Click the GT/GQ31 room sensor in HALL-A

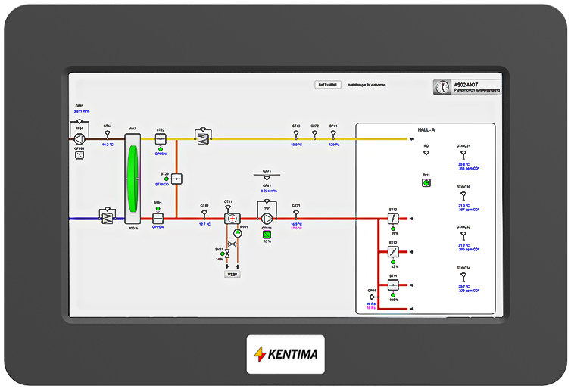(x=463, y=154)
